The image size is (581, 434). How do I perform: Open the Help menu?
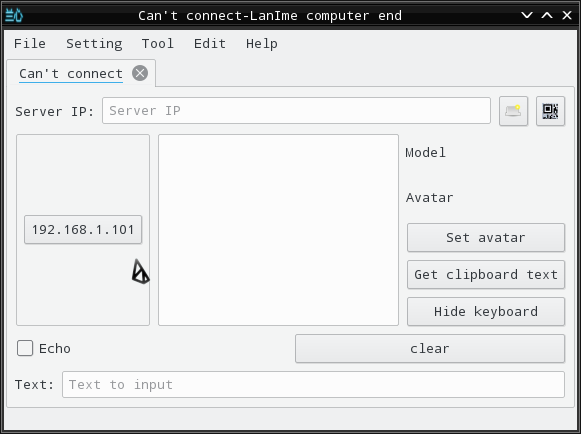[x=262, y=44]
